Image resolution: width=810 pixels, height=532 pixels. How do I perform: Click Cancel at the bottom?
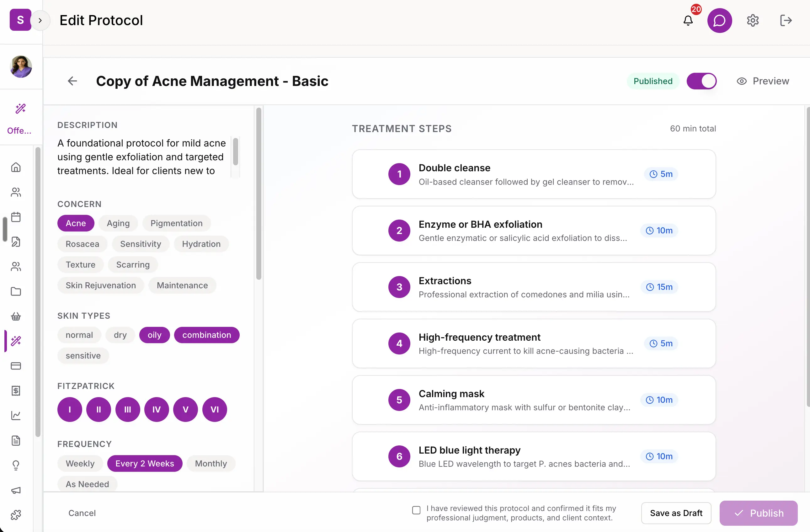pos(82,513)
